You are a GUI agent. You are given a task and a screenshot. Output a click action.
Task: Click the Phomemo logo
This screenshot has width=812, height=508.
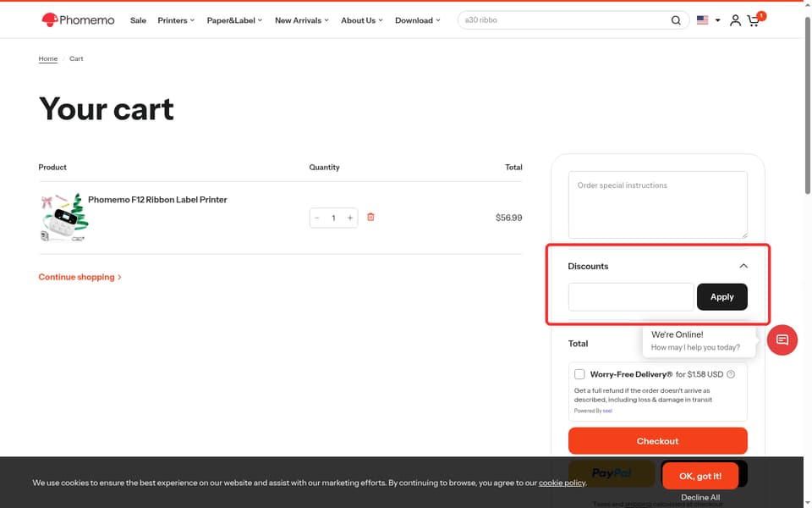tap(78, 20)
